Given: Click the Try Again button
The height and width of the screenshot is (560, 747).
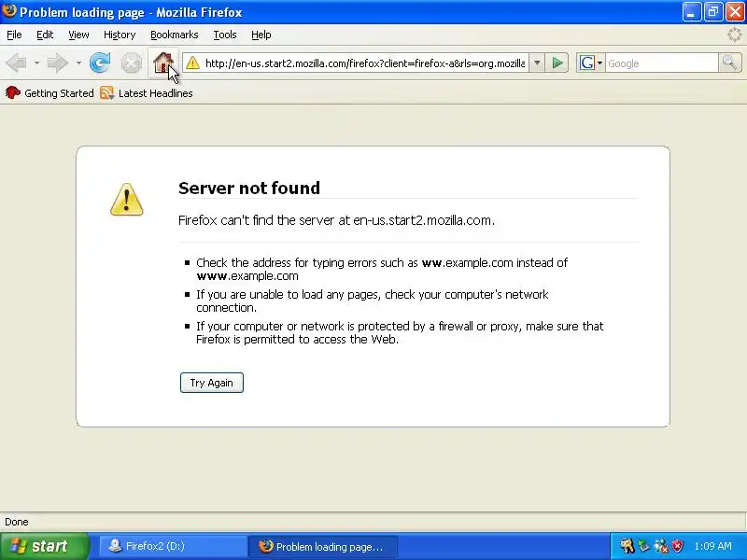Looking at the screenshot, I should [x=212, y=383].
